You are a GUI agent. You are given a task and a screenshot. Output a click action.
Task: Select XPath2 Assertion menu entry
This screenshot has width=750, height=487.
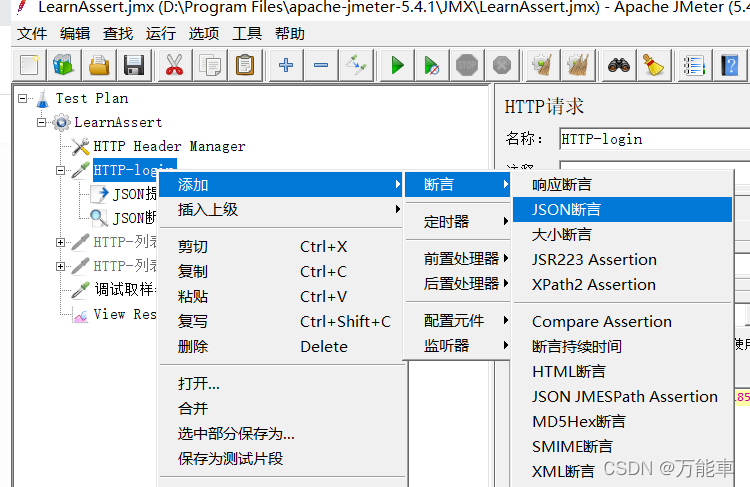tap(622, 284)
